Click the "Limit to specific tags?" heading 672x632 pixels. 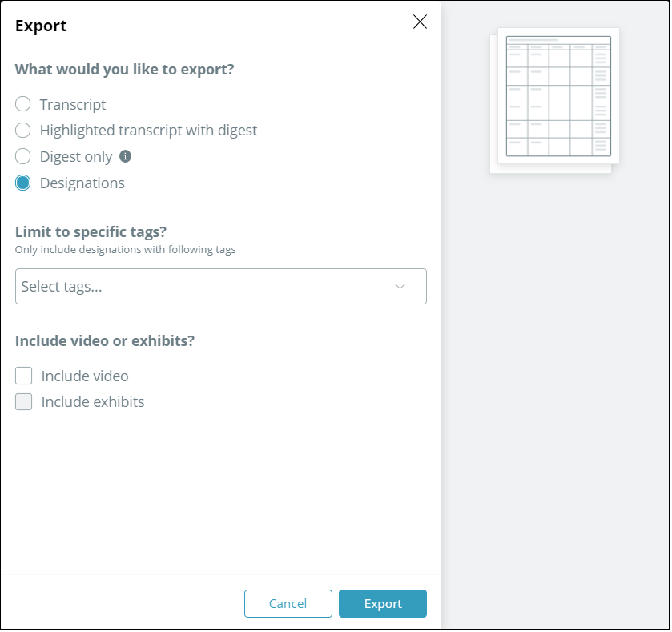point(91,231)
